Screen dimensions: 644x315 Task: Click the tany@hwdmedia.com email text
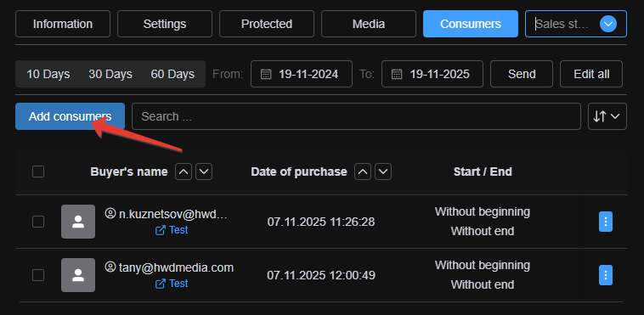pos(176,267)
